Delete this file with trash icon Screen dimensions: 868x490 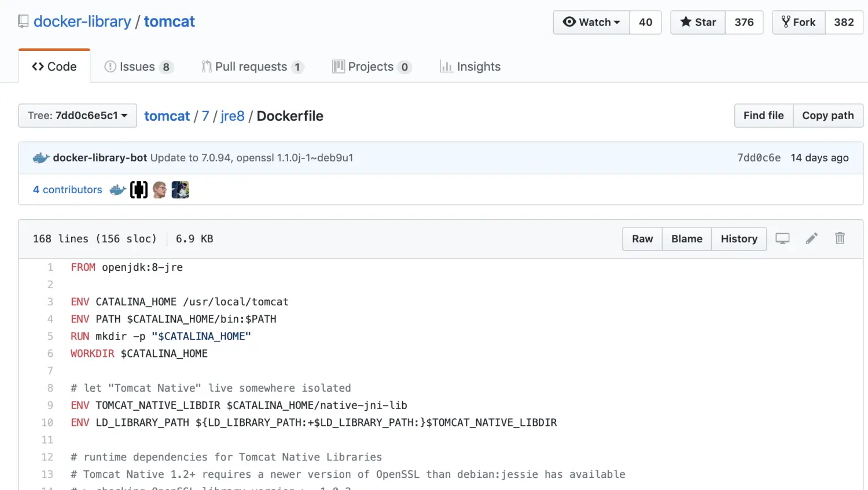[x=840, y=238]
